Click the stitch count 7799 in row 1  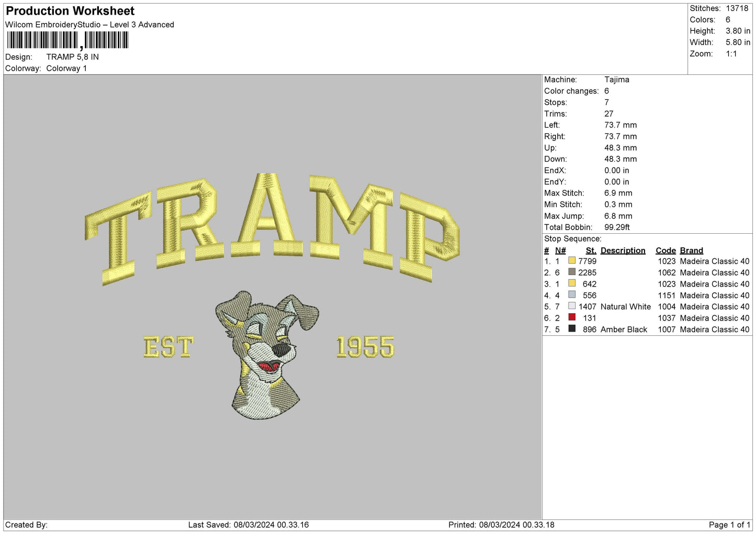[587, 261]
